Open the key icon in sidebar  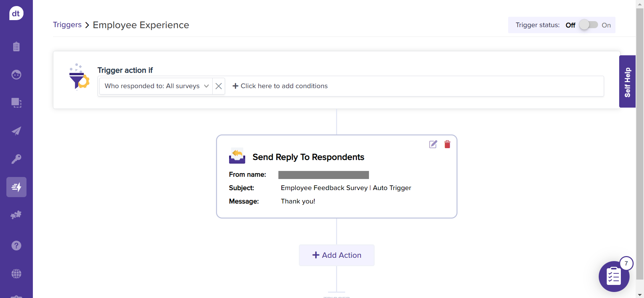click(x=16, y=159)
